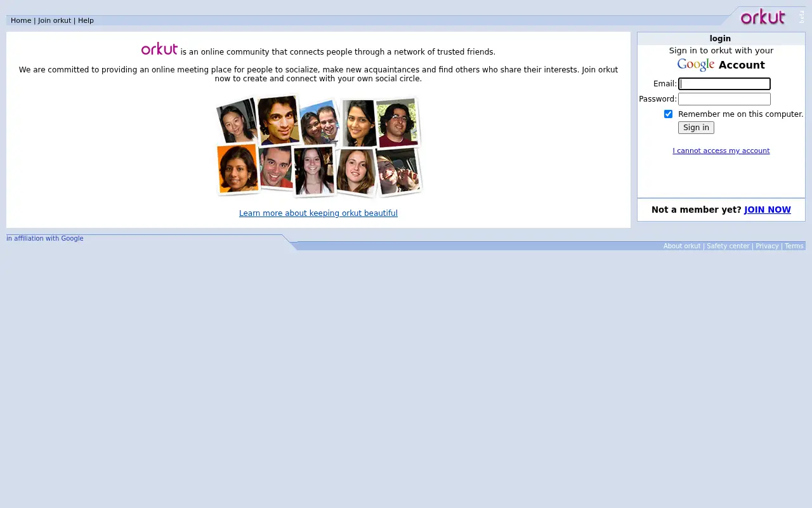812x508 pixels.
Task: Click the Google logo in login box
Action: (696, 65)
